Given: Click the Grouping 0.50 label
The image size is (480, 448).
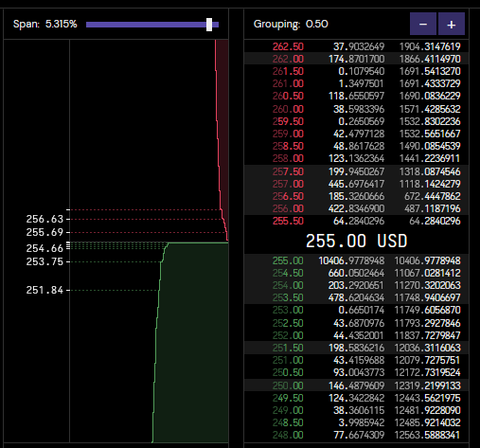Looking at the screenshot, I should click(291, 24).
